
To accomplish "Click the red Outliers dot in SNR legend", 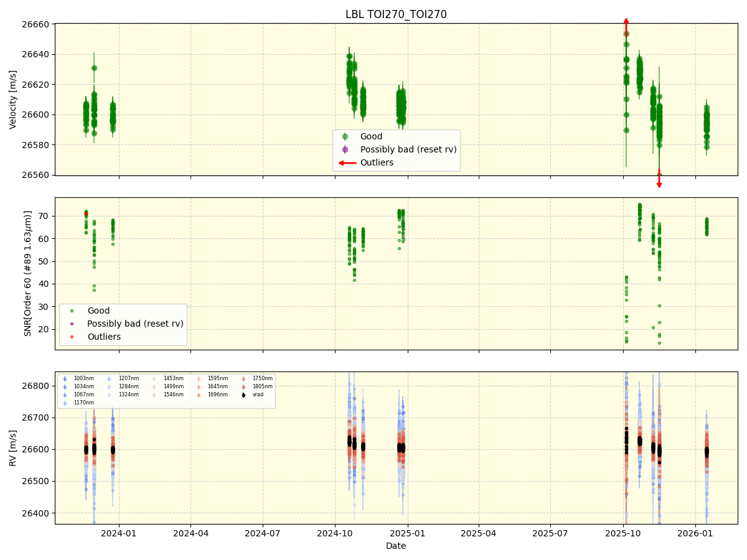I will point(72,337).
